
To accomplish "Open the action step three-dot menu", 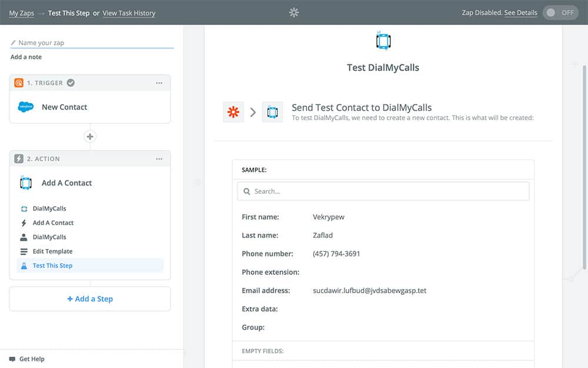I will [x=159, y=159].
